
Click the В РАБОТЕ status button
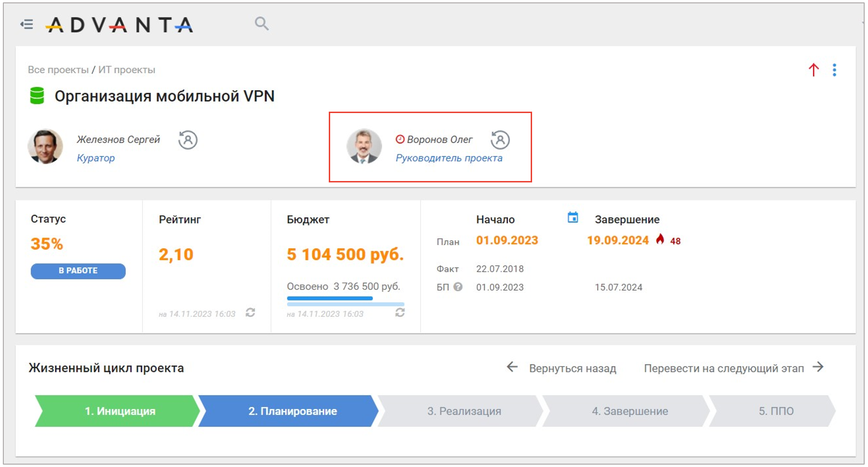point(78,271)
